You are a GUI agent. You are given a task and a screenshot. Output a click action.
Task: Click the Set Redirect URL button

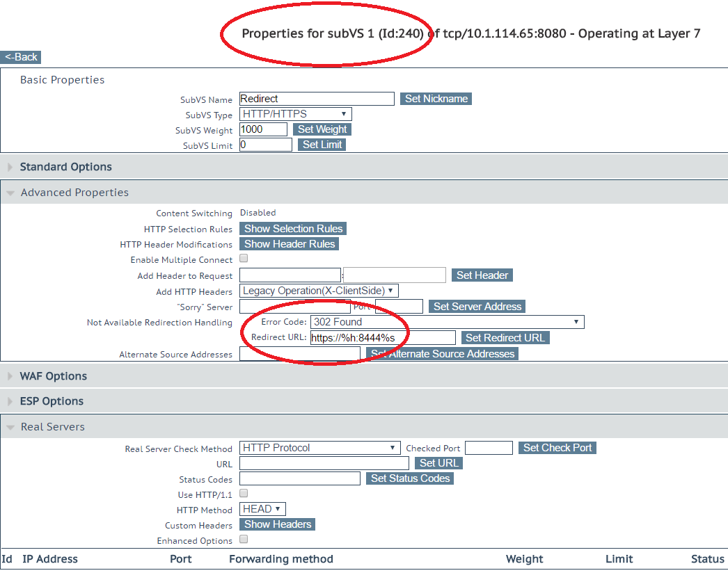coord(505,338)
